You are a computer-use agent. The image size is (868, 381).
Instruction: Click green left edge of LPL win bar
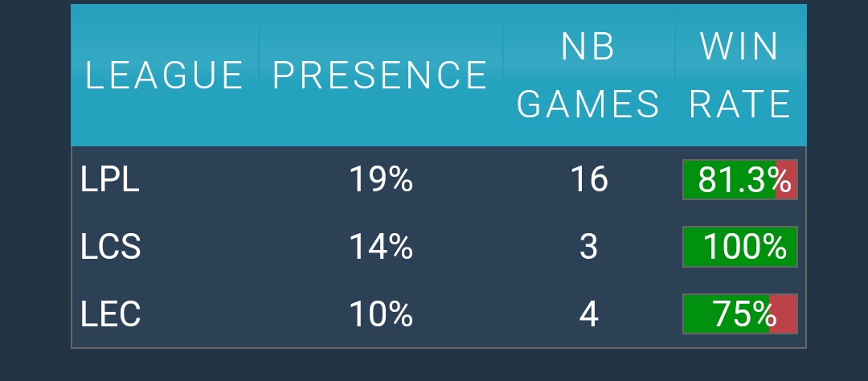tap(689, 180)
